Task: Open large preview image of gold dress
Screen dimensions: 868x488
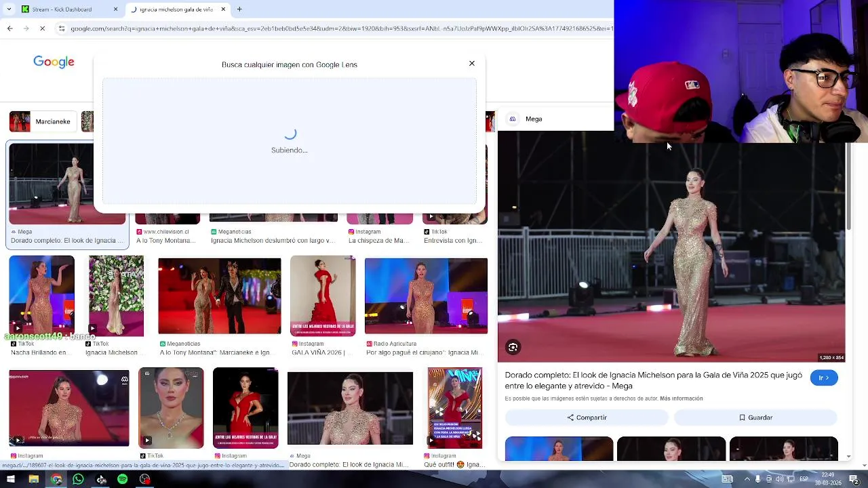Action: pos(671,247)
